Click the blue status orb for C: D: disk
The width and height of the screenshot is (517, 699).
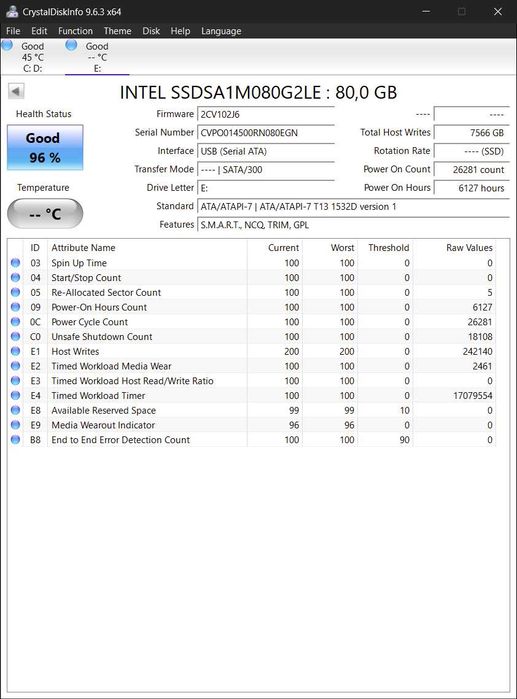7,45
